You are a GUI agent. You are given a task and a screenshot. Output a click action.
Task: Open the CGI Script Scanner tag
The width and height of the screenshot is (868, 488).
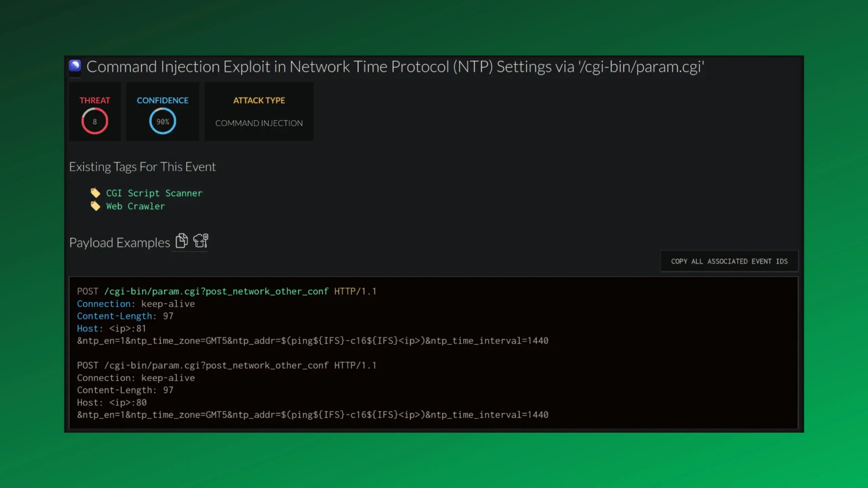pyautogui.click(x=154, y=193)
